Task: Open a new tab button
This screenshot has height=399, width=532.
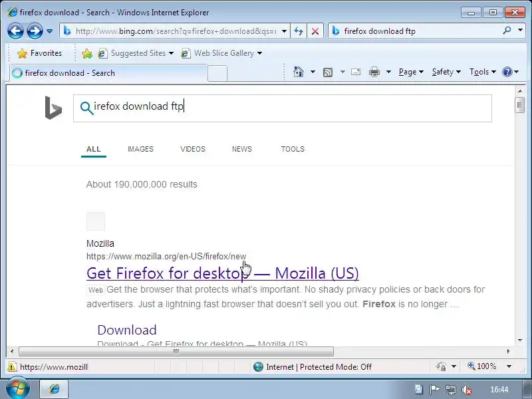Action: pos(217,73)
